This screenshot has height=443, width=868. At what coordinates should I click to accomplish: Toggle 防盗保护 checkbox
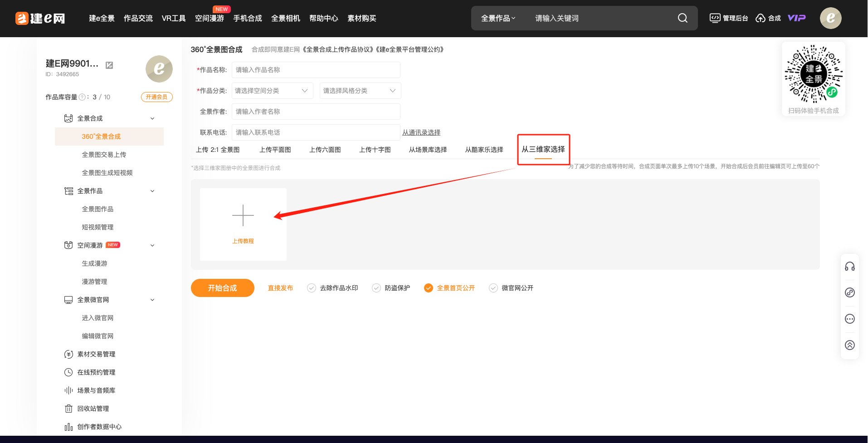(376, 288)
